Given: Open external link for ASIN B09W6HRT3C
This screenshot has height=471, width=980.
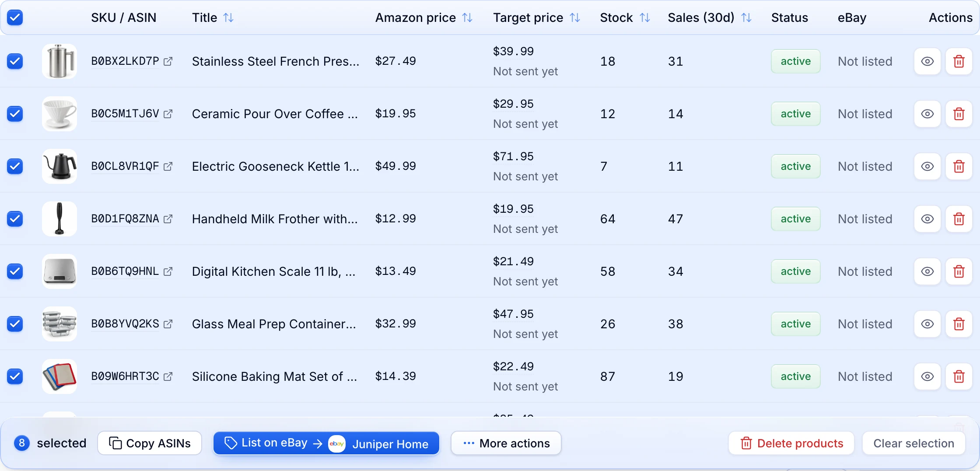Looking at the screenshot, I should click(168, 376).
